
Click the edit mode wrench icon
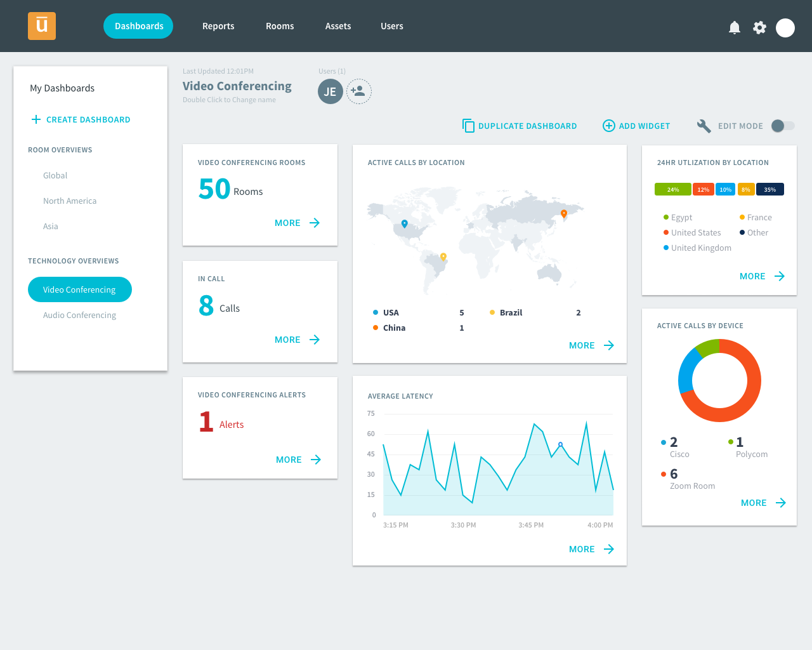[704, 126]
